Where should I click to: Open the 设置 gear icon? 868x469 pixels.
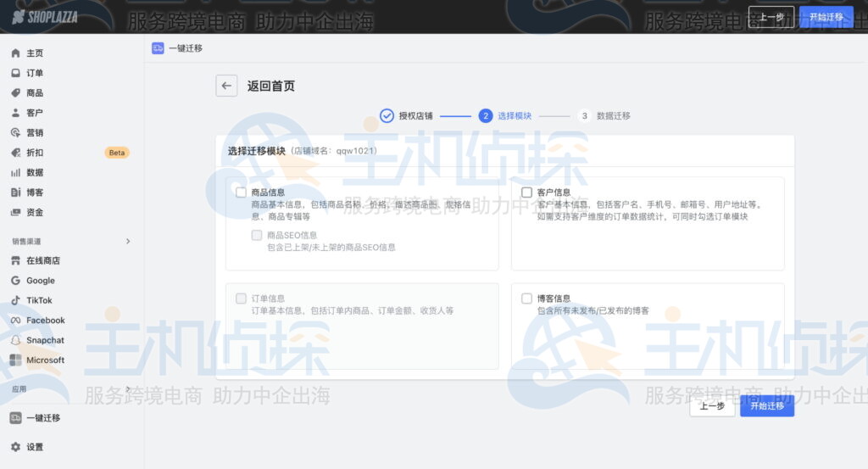tap(15, 447)
